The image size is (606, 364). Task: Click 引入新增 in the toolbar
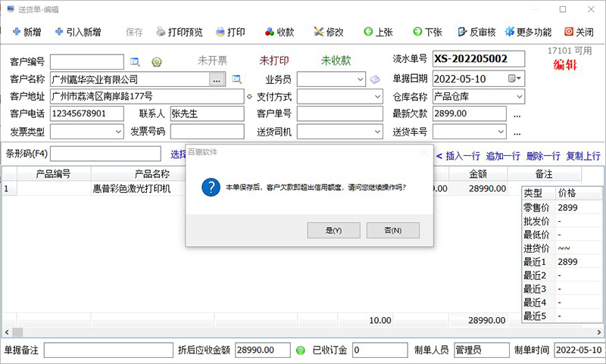(x=78, y=32)
